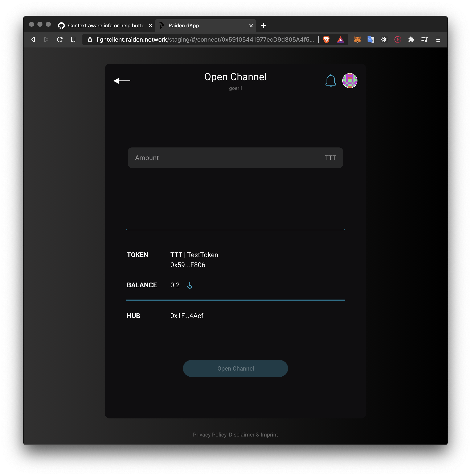The height and width of the screenshot is (476, 471).
Task: Click the browser back navigation button
Action: (x=33, y=39)
